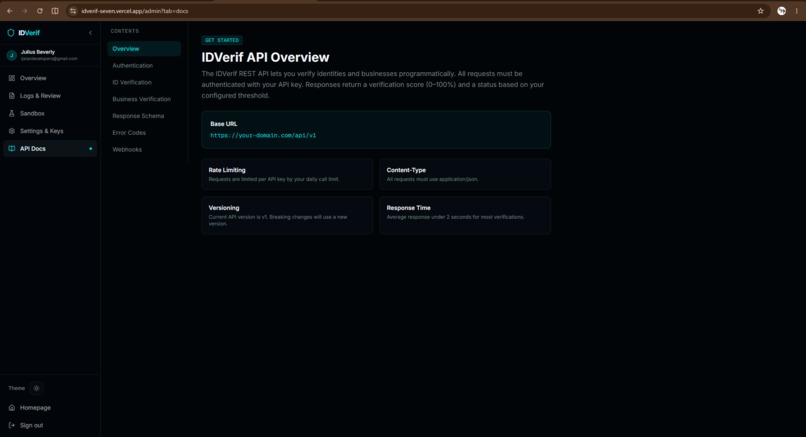This screenshot has height=437, width=806.
Task: Toggle the theme with the sun icon
Action: (x=36, y=388)
